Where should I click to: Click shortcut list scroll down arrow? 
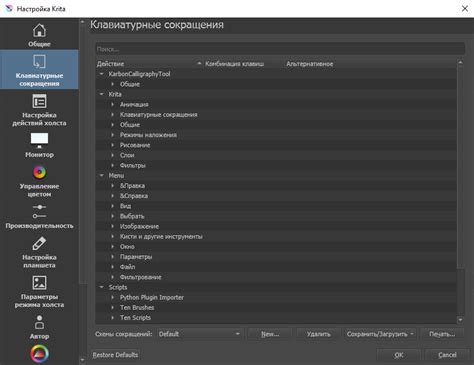[460, 320]
